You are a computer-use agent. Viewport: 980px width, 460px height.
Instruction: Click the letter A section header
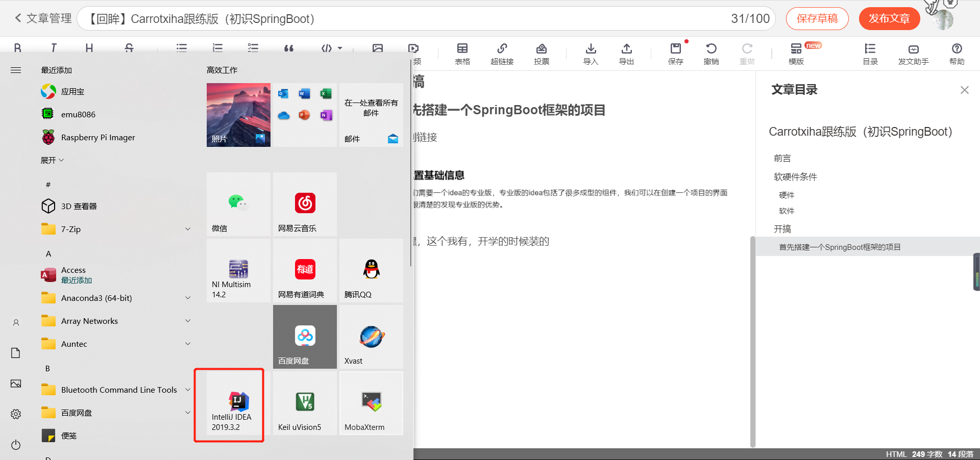pos(48,253)
